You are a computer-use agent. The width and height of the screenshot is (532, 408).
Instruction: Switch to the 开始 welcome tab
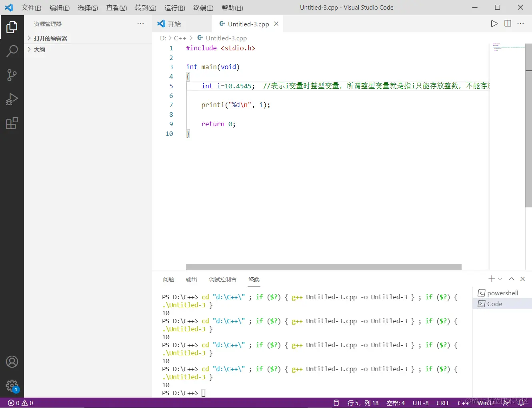coord(182,24)
